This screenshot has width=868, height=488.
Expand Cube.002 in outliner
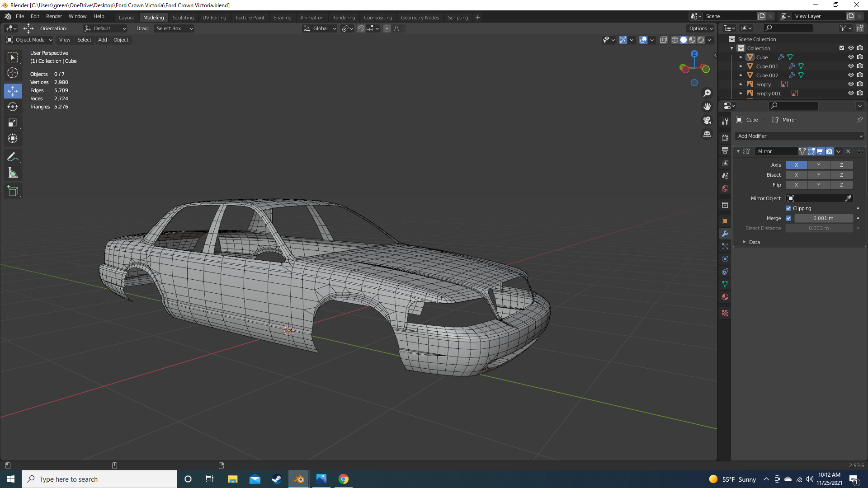[741, 75]
